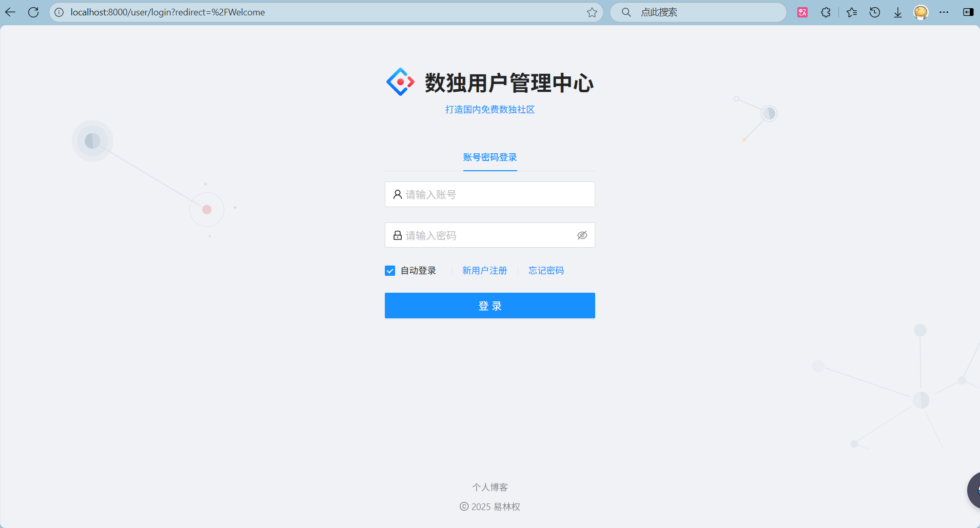The image size is (980, 528).
Task: Click the browser address bar URL
Action: coord(168,12)
